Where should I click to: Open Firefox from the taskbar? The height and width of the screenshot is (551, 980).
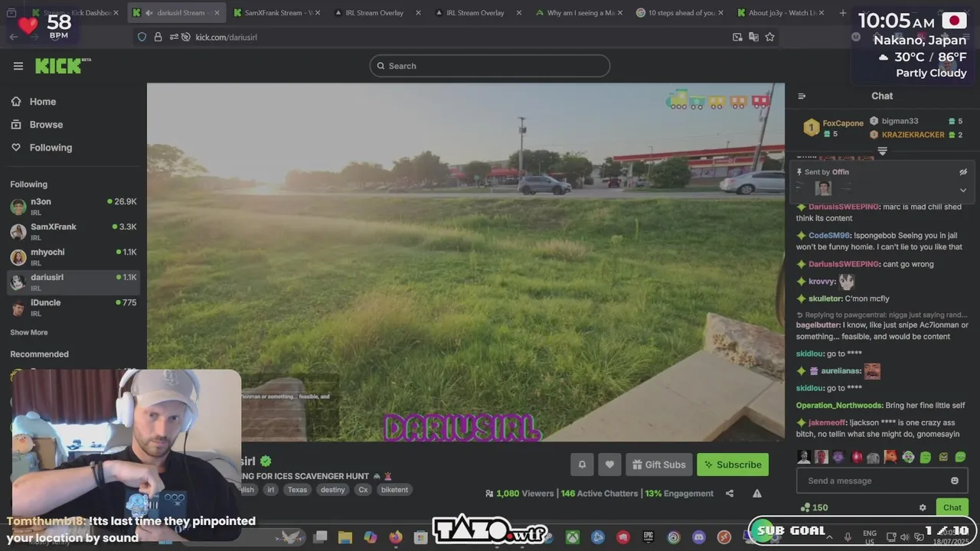pos(395,537)
